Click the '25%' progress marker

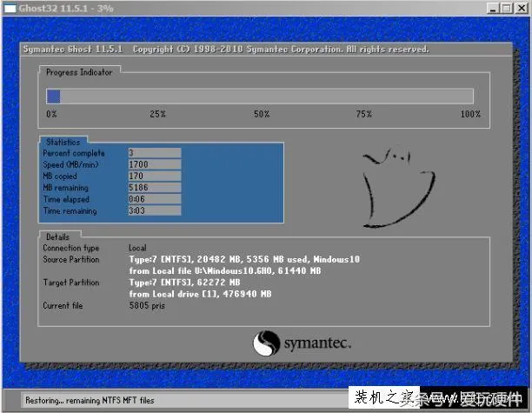[x=157, y=114]
